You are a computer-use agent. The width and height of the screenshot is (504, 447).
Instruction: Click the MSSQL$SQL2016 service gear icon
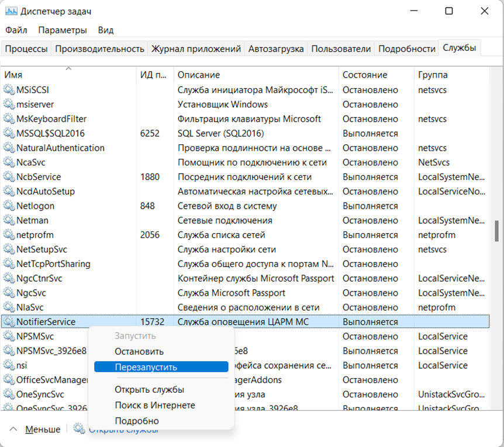point(9,133)
